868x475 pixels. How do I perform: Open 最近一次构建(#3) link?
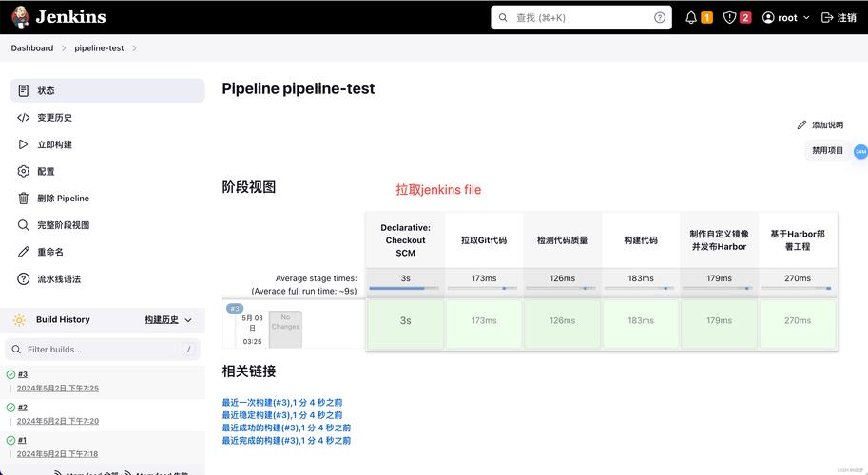[x=282, y=403]
